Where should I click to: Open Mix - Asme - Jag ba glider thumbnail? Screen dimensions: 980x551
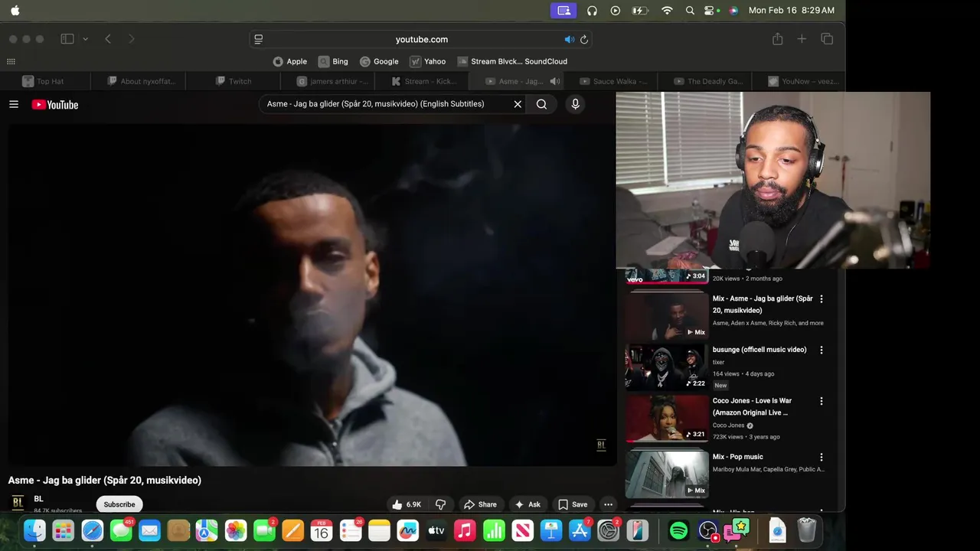click(x=667, y=316)
